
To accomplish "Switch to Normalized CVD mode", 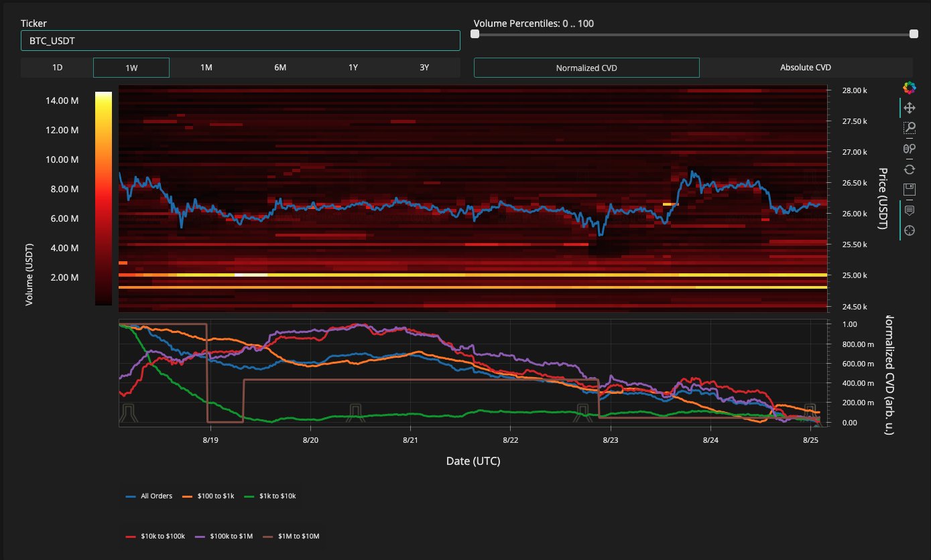I will [586, 68].
